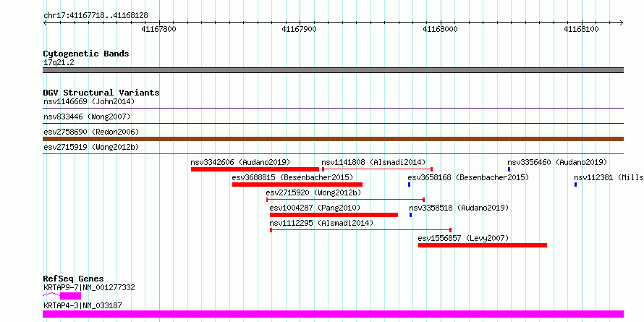Click the small blue esv3658168 marker
The height and width of the screenshot is (322, 644).
pyautogui.click(x=409, y=185)
